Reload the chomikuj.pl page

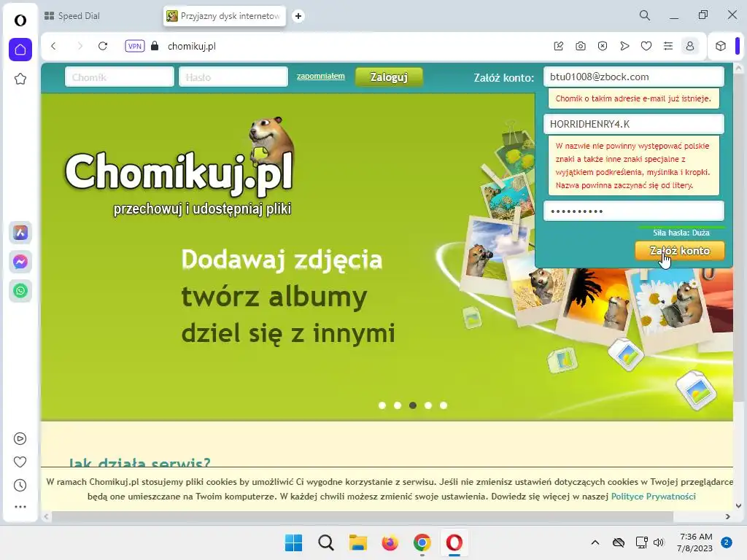103,46
